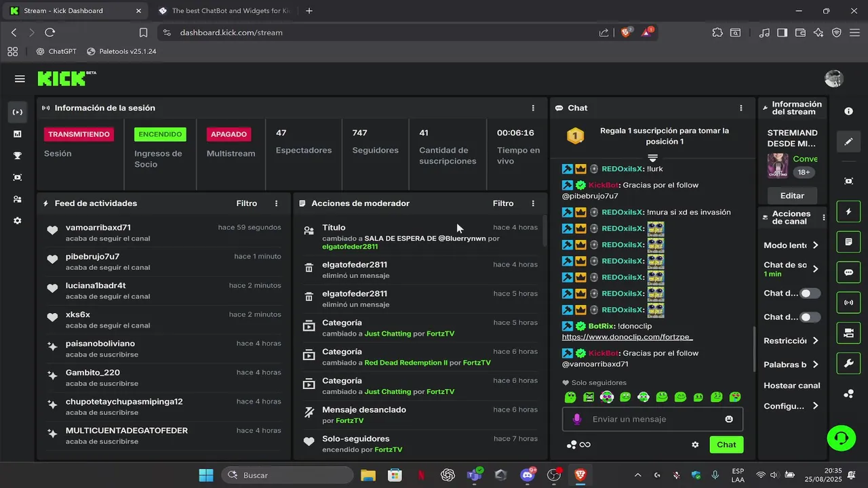The image size is (868, 488).
Task: Open three-dot menu of Feed de actividades
Action: point(276,203)
